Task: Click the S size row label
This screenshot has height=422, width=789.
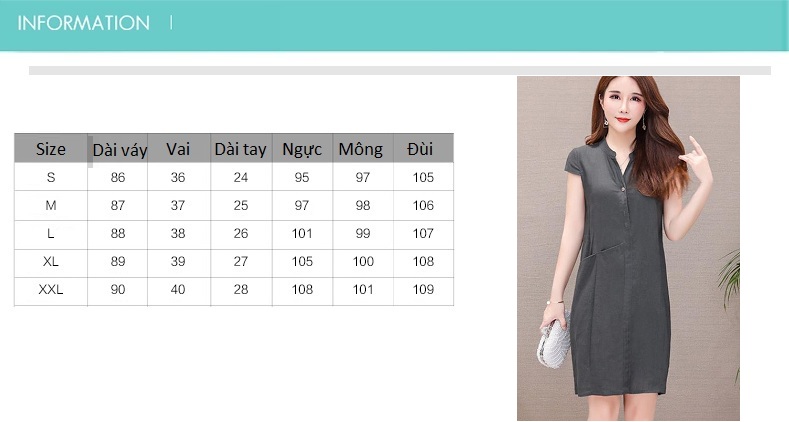Action: coord(51,177)
